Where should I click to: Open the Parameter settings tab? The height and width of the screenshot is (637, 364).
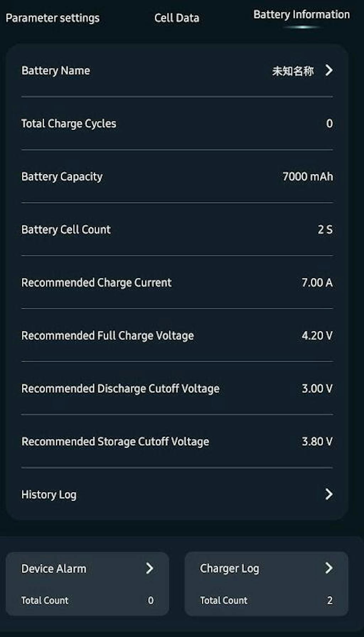53,18
